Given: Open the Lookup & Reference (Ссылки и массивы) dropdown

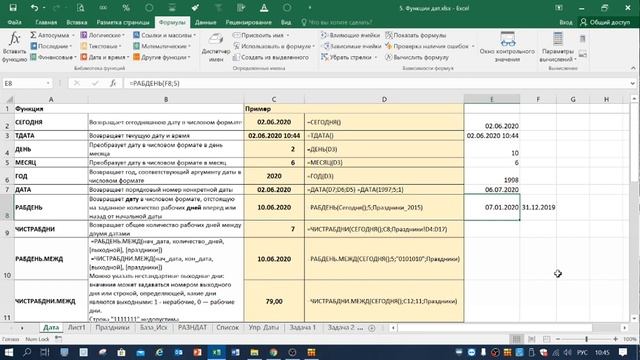Looking at the screenshot, I should pyautogui.click(x=164, y=36).
